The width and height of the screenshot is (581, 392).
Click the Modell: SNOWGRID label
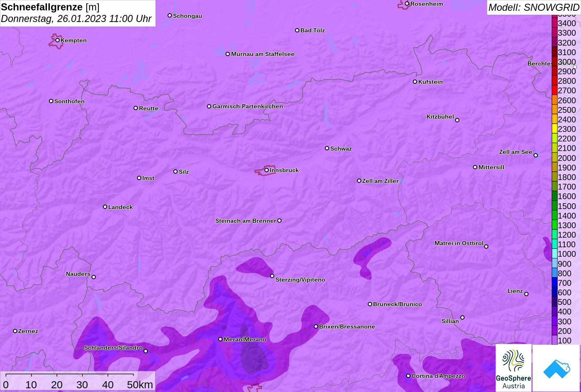pos(534,7)
